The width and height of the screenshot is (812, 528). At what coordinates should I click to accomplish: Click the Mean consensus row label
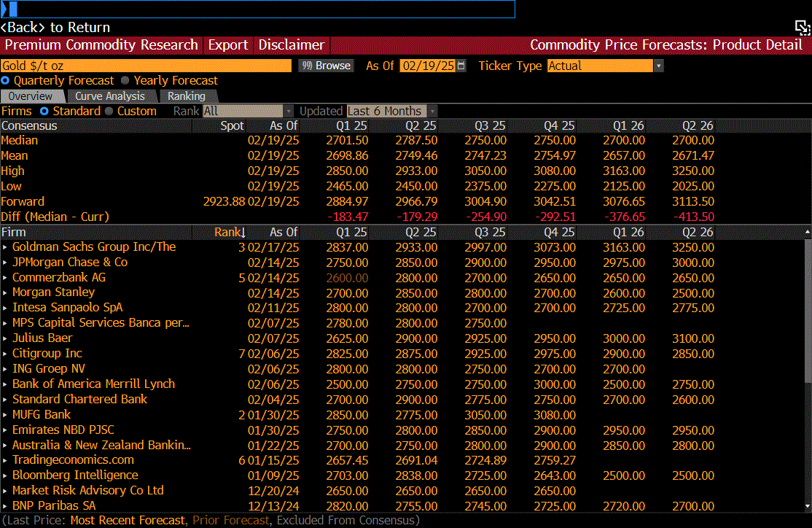pyautogui.click(x=15, y=155)
